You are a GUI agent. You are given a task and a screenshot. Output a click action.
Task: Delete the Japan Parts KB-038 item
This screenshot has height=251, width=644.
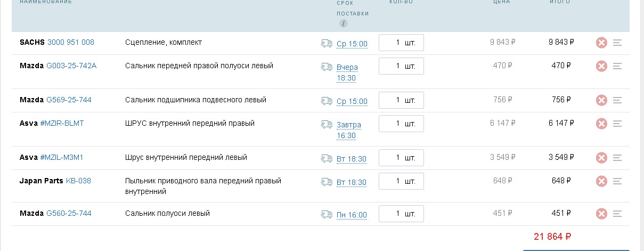tap(601, 181)
